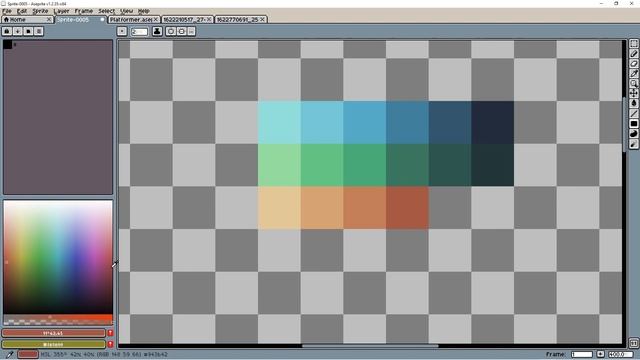
Task: Open the Select menu
Action: click(x=106, y=11)
